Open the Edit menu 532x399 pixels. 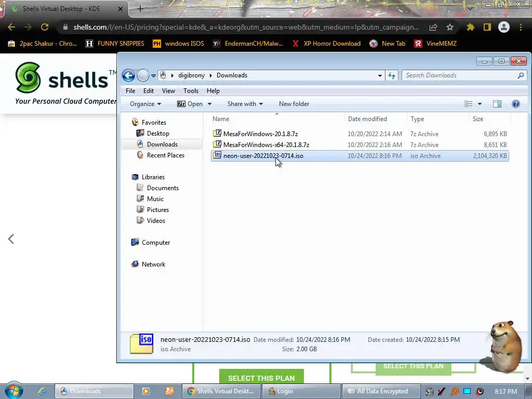[x=148, y=91]
